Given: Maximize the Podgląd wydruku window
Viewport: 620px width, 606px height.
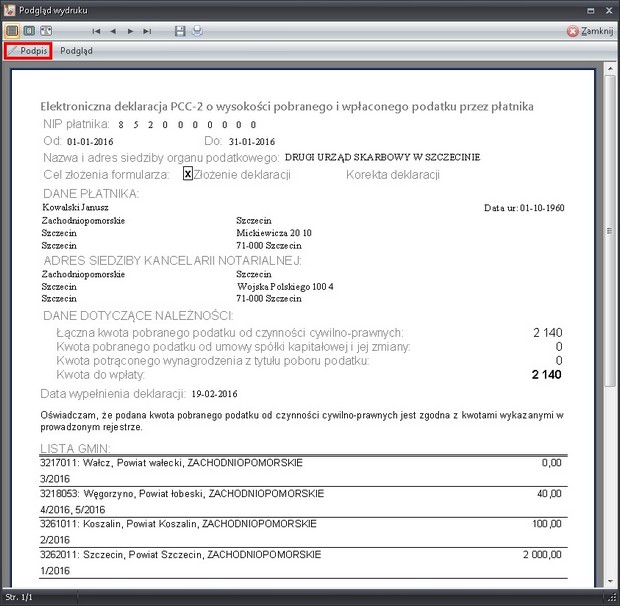Looking at the screenshot, I should pos(590,8).
